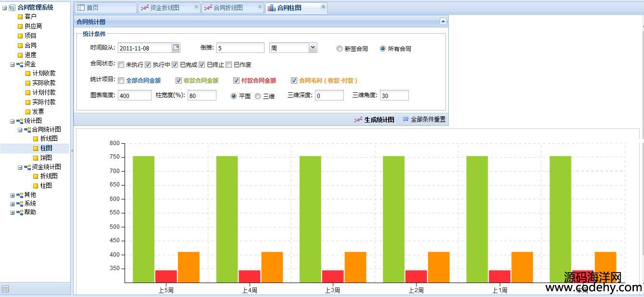Click the icon at the sidebar bottom-left corner

[x=5, y=288]
